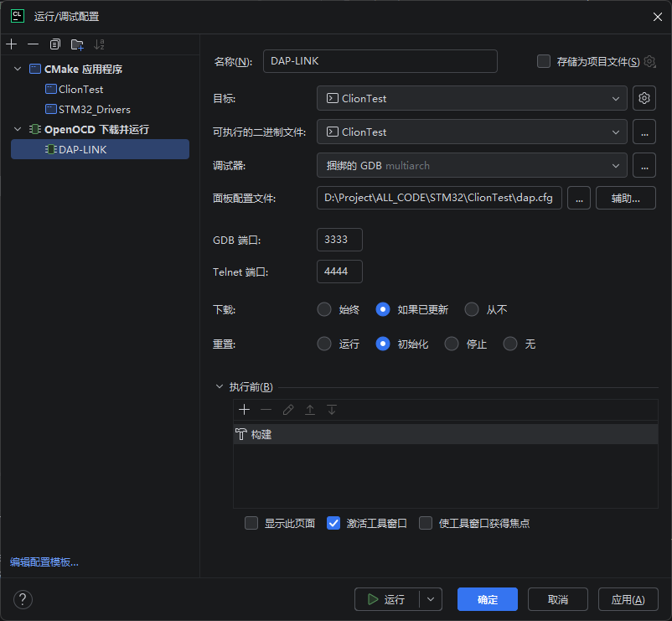The width and height of the screenshot is (672, 621).
Task: Select the 始终 download radio option
Action: coord(324,309)
